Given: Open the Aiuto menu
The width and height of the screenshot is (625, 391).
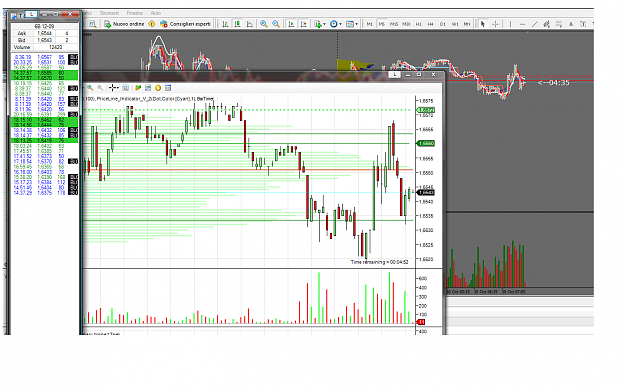Looking at the screenshot, I should pyautogui.click(x=155, y=13).
